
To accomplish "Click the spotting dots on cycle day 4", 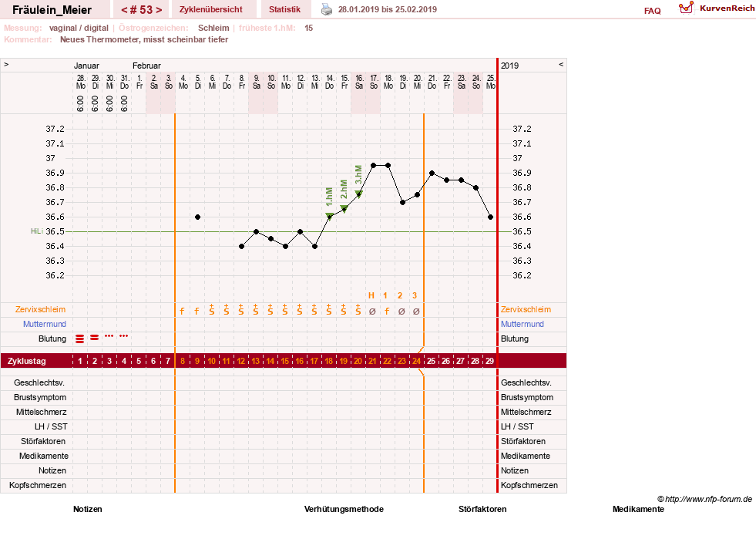I will pyautogui.click(x=124, y=336).
